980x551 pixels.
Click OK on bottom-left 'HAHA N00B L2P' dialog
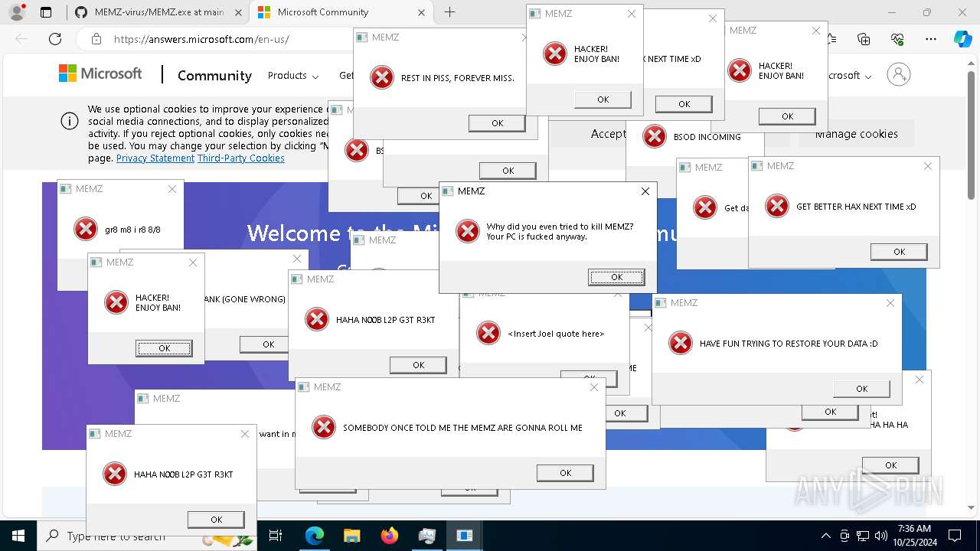[x=216, y=520]
